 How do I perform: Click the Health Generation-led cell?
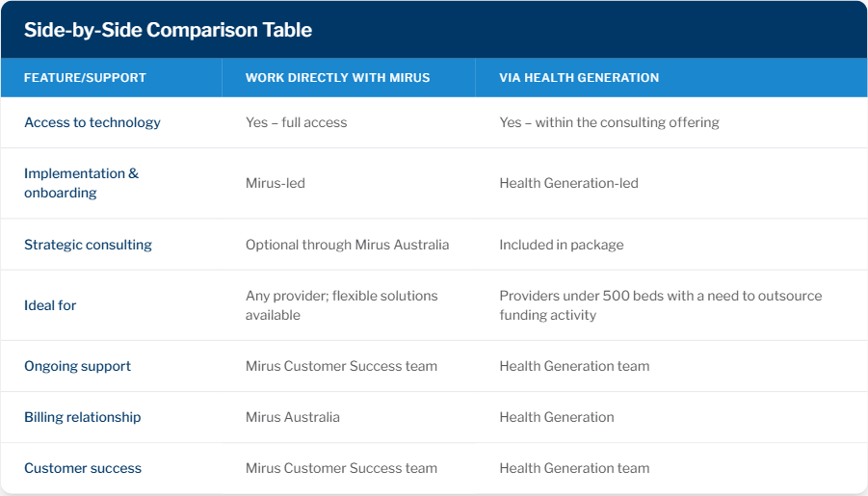pyautogui.click(x=568, y=183)
